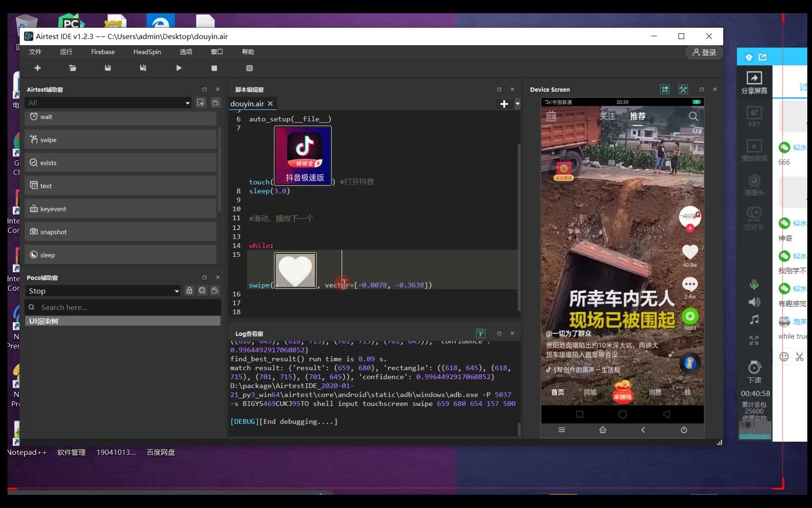This screenshot has height=508, width=812.
Task: Tap the 推荐 tab in Douyin
Action: click(638, 116)
